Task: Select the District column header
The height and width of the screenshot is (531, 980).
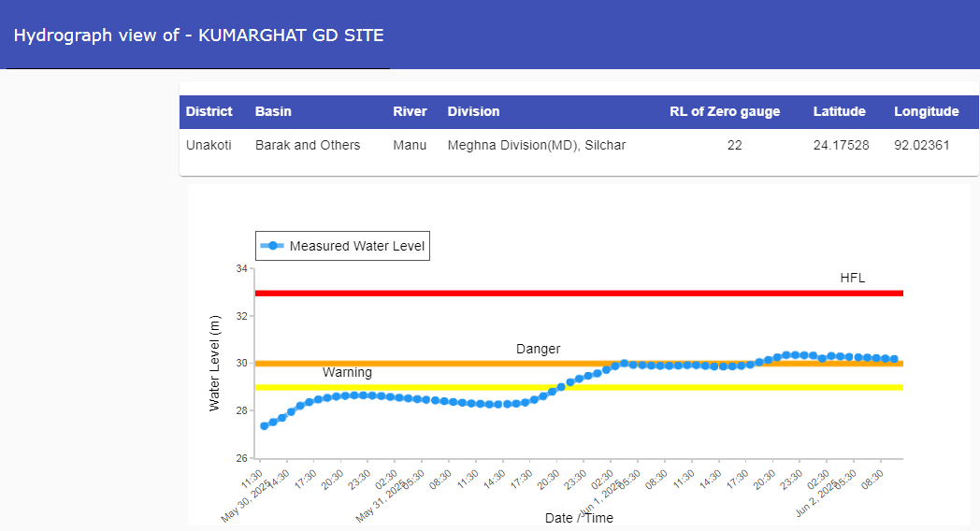Action: point(209,112)
